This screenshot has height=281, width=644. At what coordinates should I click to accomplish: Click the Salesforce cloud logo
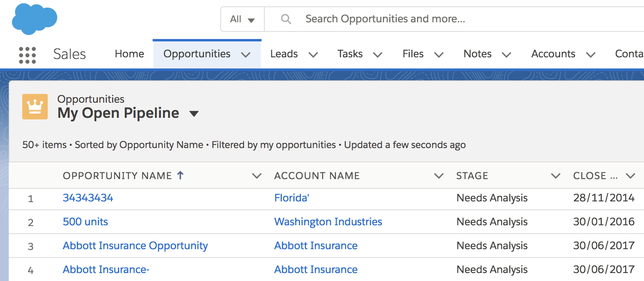(x=35, y=19)
